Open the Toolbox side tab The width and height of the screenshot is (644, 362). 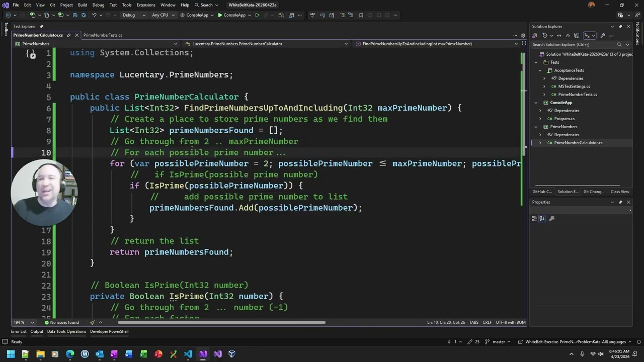6,30
